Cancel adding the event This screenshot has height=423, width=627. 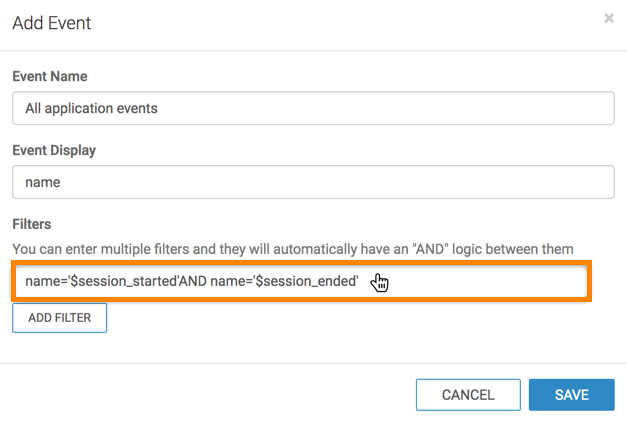point(468,395)
